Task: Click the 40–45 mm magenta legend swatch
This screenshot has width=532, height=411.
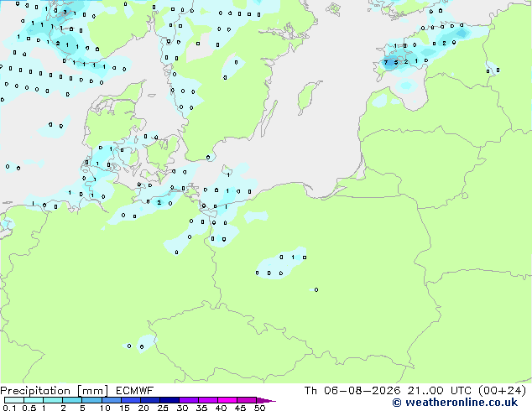Action: click(227, 400)
